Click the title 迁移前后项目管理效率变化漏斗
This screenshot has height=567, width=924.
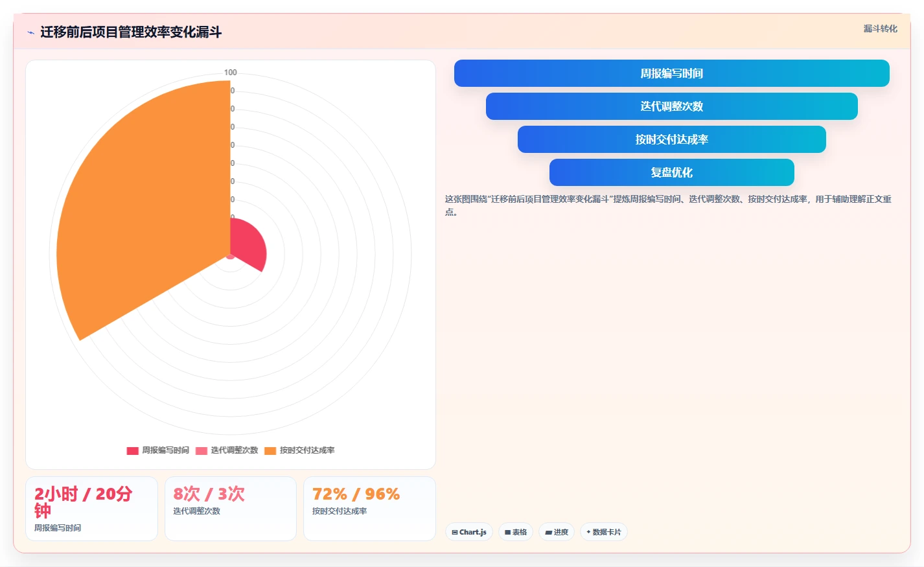pyautogui.click(x=131, y=32)
